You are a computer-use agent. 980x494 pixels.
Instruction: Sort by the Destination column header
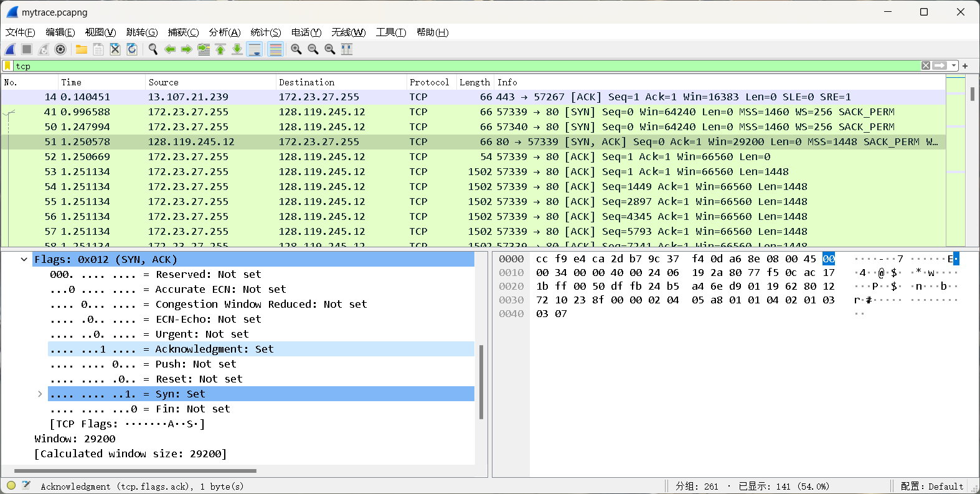coord(341,82)
